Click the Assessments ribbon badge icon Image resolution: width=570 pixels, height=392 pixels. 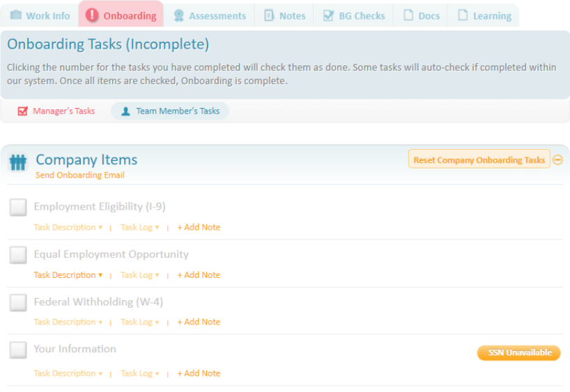tap(179, 15)
